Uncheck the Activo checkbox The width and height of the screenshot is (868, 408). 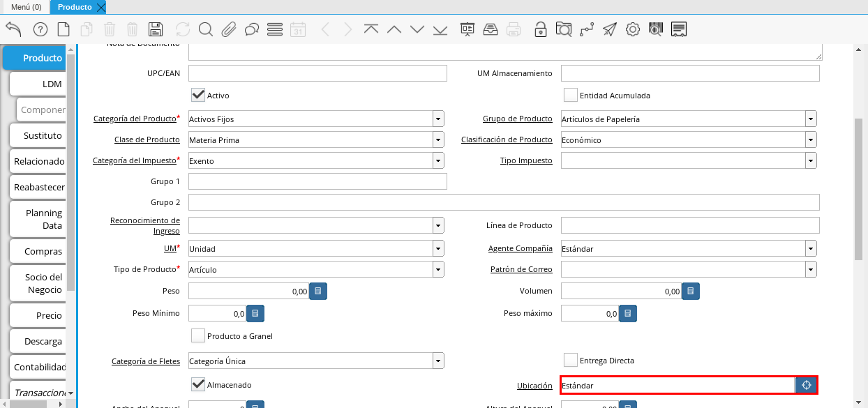point(198,95)
